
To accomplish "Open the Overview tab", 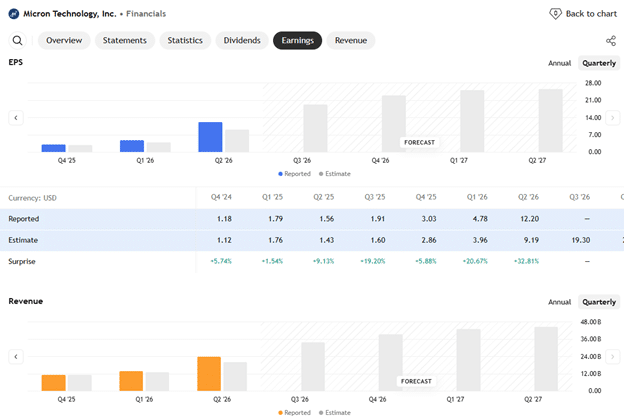I will tap(64, 41).
